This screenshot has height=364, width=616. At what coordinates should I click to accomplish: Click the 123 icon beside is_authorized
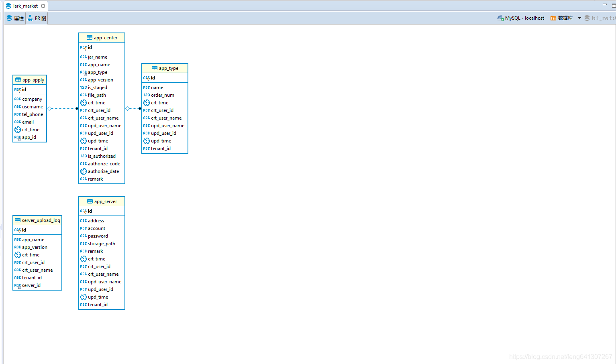[84, 156]
